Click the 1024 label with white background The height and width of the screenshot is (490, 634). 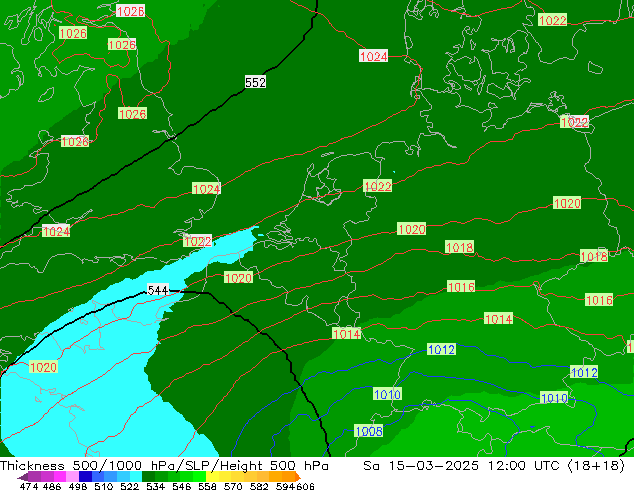[373, 56]
